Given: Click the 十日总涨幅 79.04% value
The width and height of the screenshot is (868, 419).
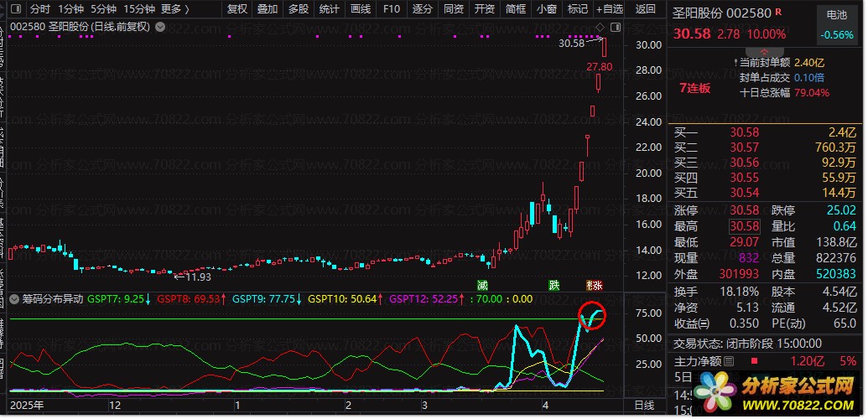Looking at the screenshot, I should (812, 93).
